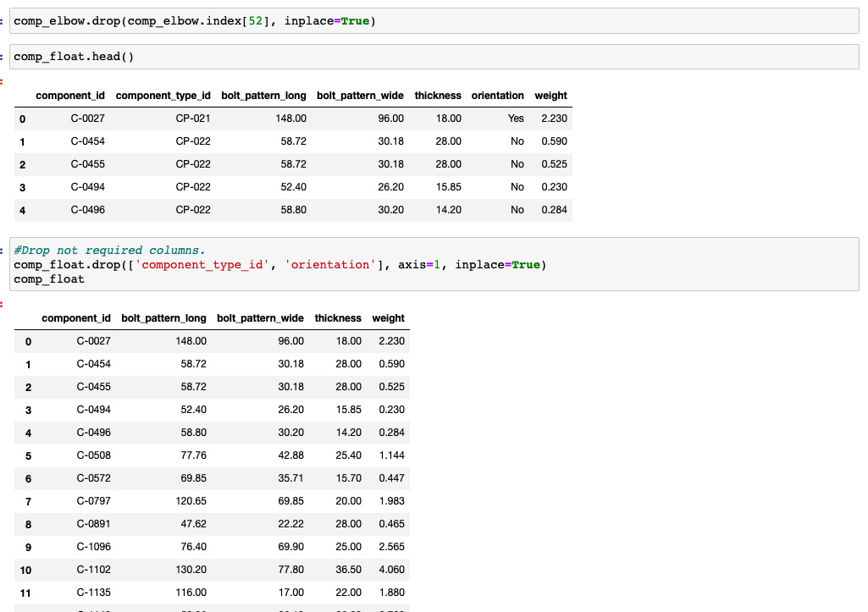Click the 25.40 thickness value

[x=348, y=455]
